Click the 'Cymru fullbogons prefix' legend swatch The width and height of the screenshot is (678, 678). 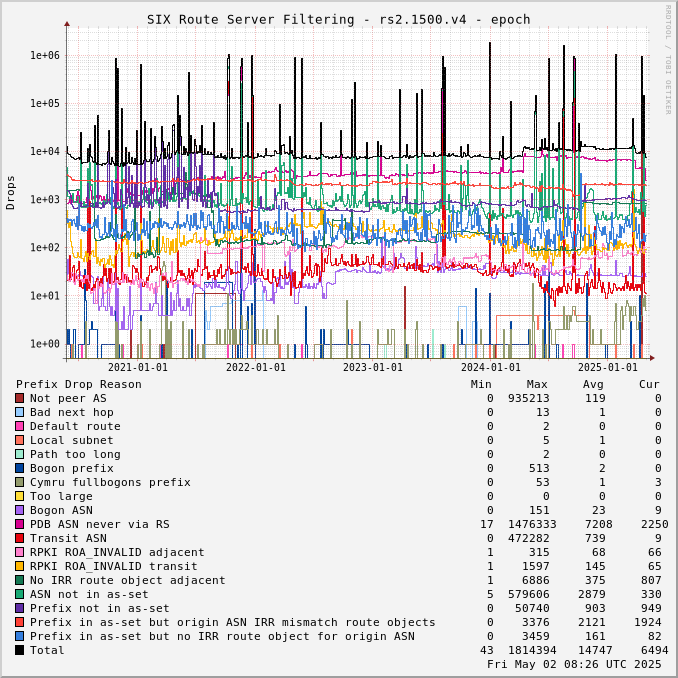(19, 482)
